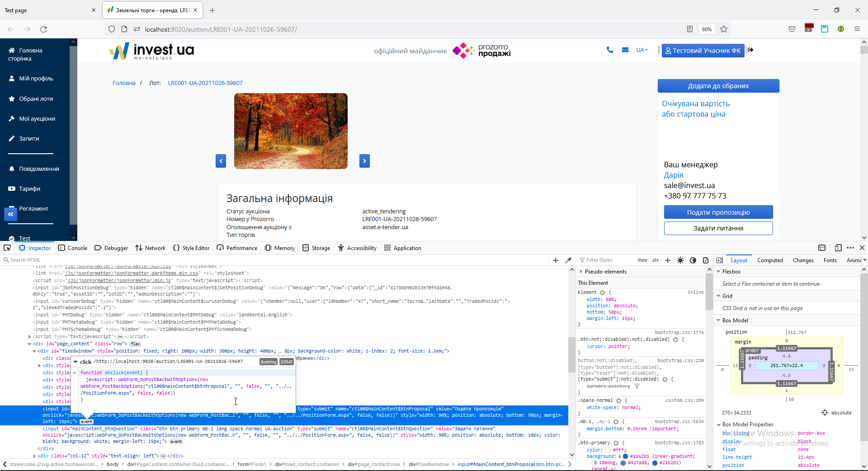Collapse the fixedwindow div node
Screen dimensions: 868x471
(x=34, y=351)
